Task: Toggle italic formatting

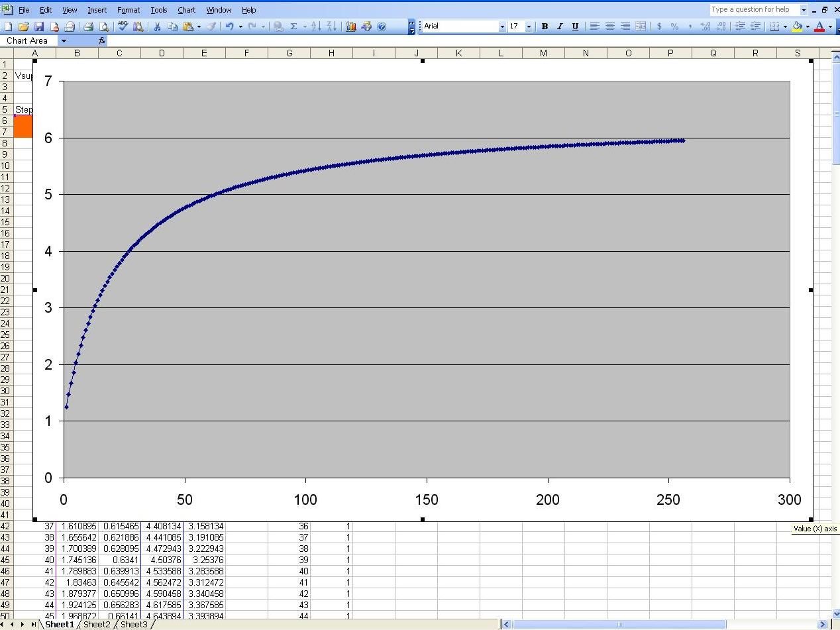Action: pyautogui.click(x=559, y=26)
